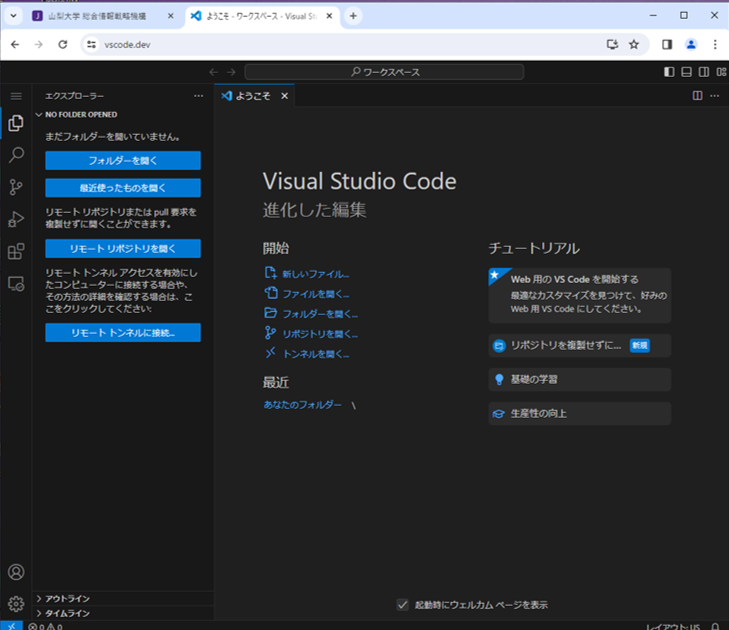The image size is (729, 630).
Task: Open Explorer views and more actions ellipsis
Action: (x=199, y=96)
